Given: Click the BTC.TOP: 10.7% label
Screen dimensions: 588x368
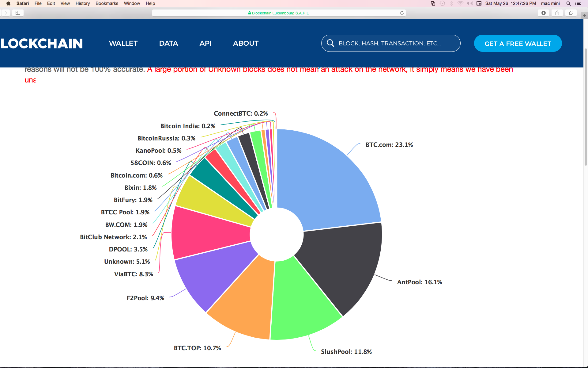Looking at the screenshot, I should [x=197, y=348].
